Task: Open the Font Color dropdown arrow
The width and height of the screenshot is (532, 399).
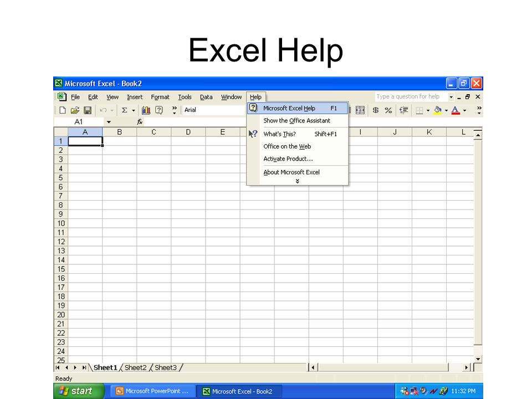Action: pyautogui.click(x=464, y=110)
